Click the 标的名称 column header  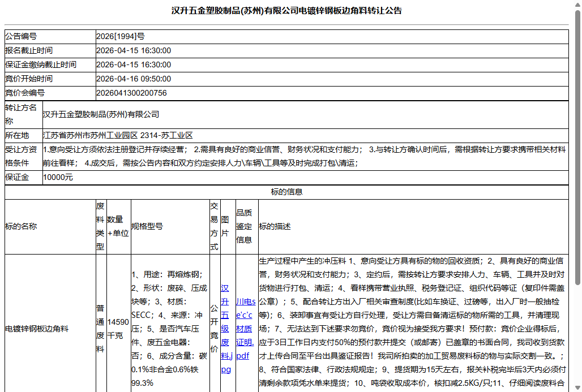[x=50, y=227]
